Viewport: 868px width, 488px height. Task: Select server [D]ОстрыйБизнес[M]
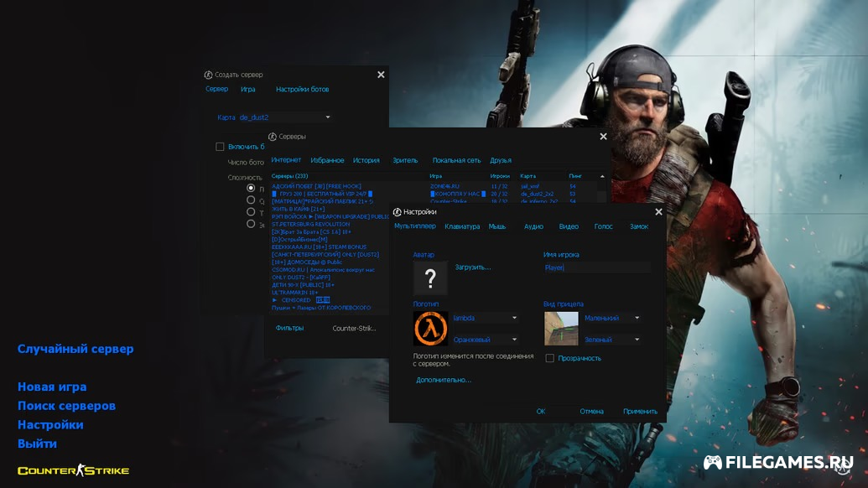tap(299, 240)
